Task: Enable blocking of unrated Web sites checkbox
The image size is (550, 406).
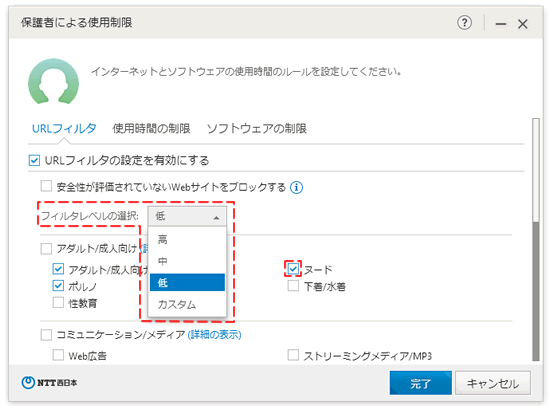Action: (x=46, y=186)
